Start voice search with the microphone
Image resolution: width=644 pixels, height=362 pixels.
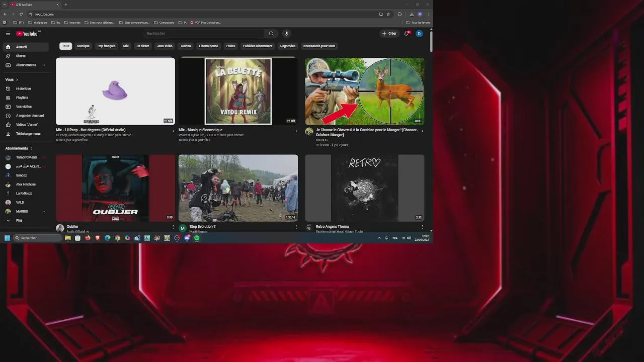pyautogui.click(x=287, y=34)
